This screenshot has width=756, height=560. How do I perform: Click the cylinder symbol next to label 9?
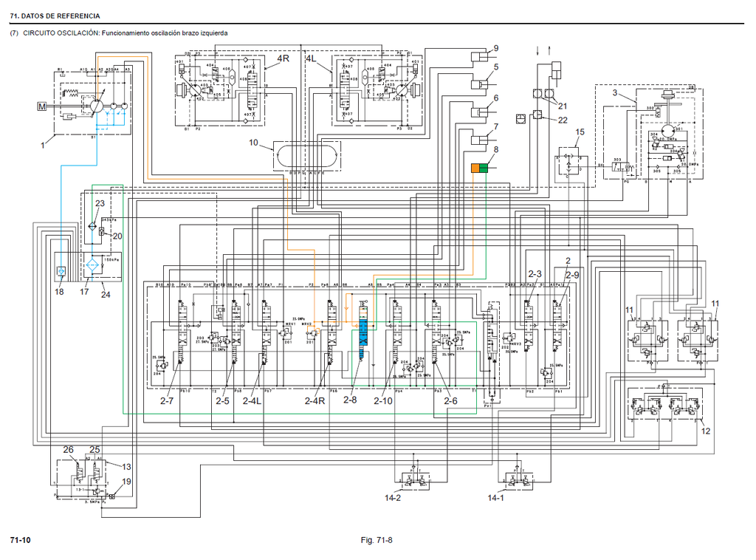[480, 56]
